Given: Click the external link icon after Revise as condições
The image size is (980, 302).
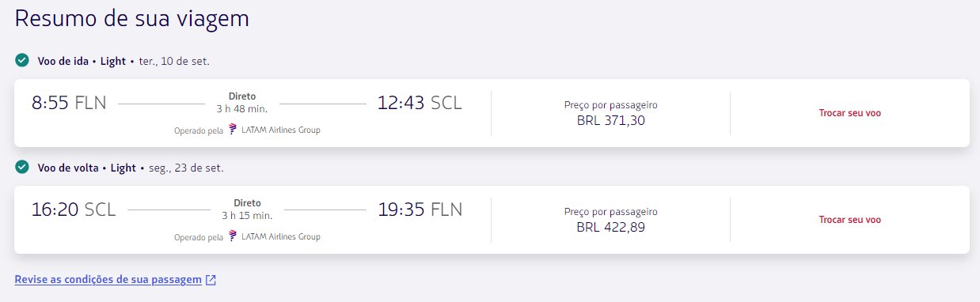Looking at the screenshot, I should pyautogui.click(x=211, y=280).
